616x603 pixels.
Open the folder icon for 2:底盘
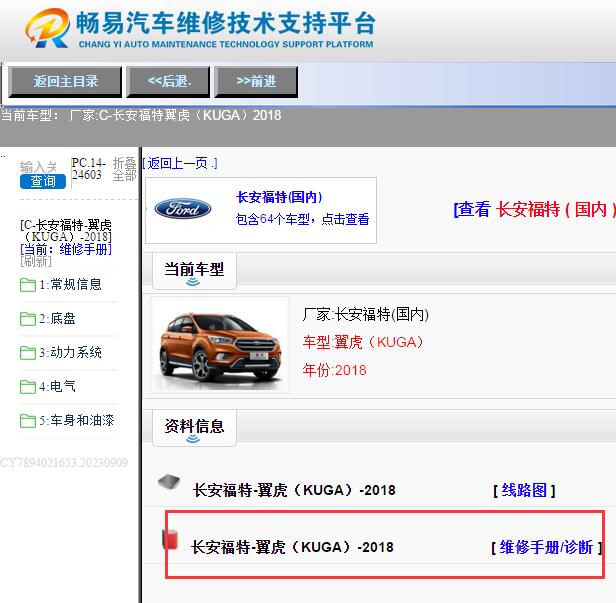[x=28, y=319]
